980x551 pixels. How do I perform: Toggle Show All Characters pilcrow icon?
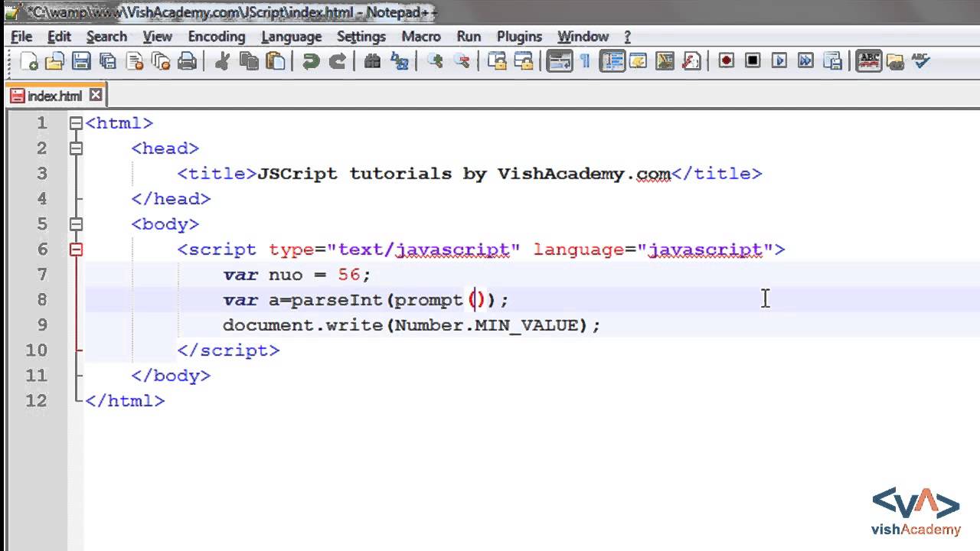(x=586, y=61)
